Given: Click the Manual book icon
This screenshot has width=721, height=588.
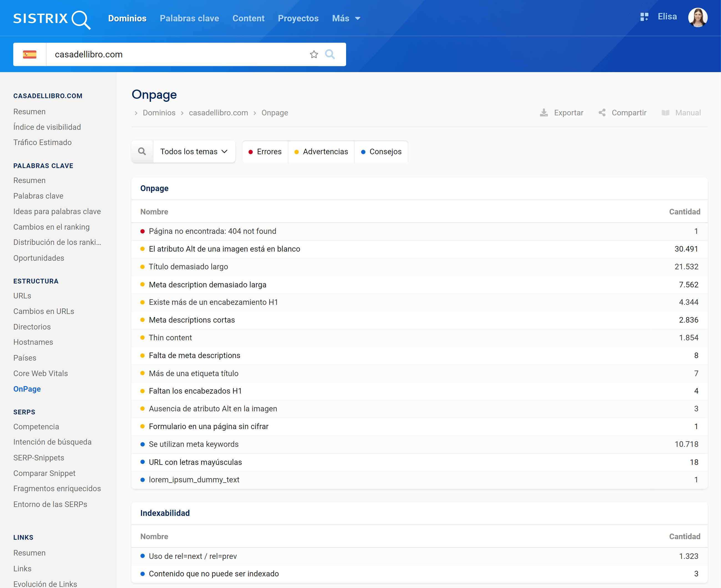Looking at the screenshot, I should click(x=666, y=113).
